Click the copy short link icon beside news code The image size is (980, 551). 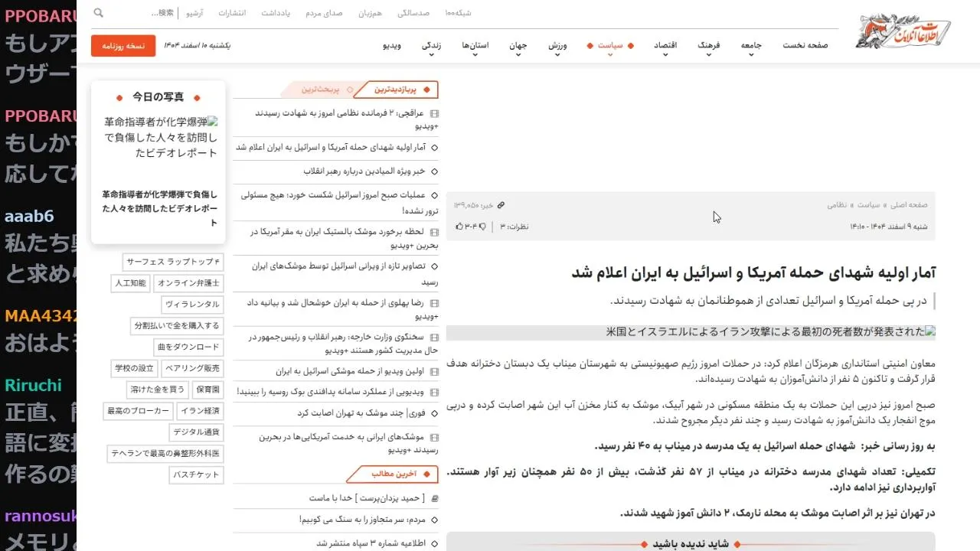tap(501, 205)
